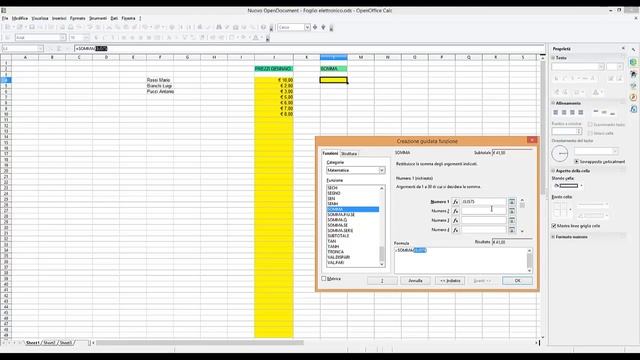Expand the Formato numero section

pyautogui.click(x=554, y=237)
